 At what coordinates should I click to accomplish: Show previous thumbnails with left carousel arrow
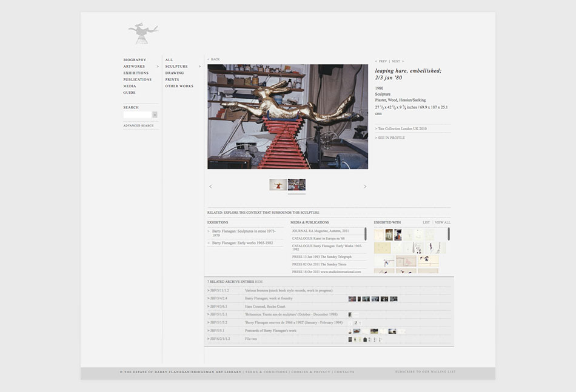coord(210,187)
